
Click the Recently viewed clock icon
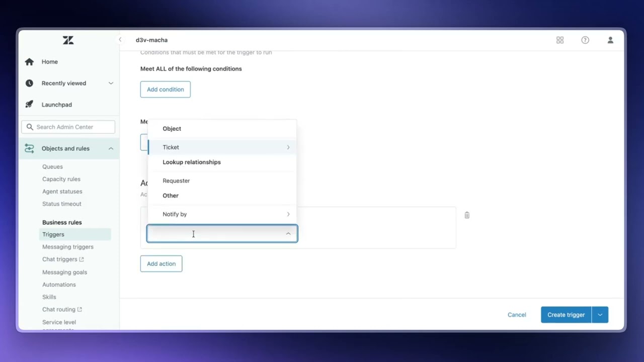[29, 83]
